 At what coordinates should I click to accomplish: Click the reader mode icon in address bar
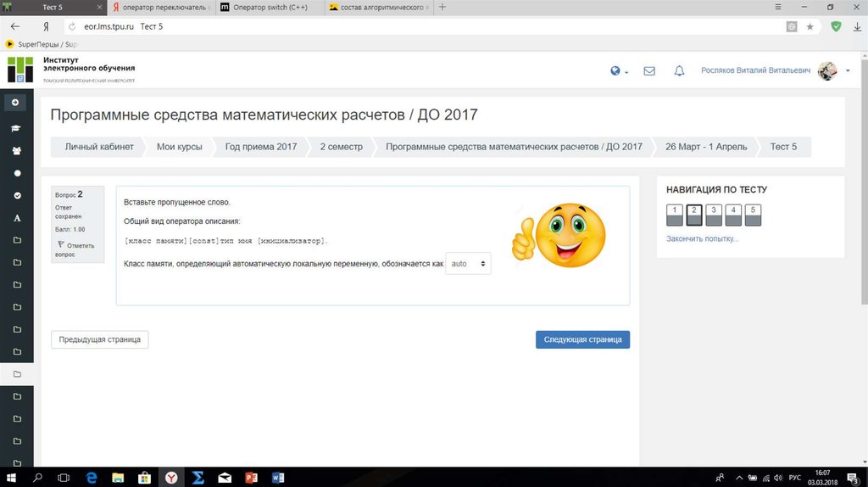click(x=792, y=26)
